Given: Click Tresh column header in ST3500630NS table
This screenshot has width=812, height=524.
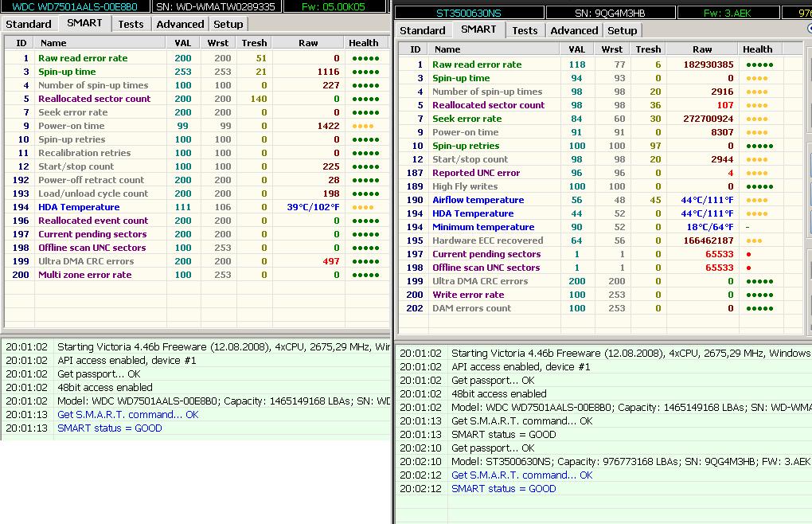Looking at the screenshot, I should [648, 49].
